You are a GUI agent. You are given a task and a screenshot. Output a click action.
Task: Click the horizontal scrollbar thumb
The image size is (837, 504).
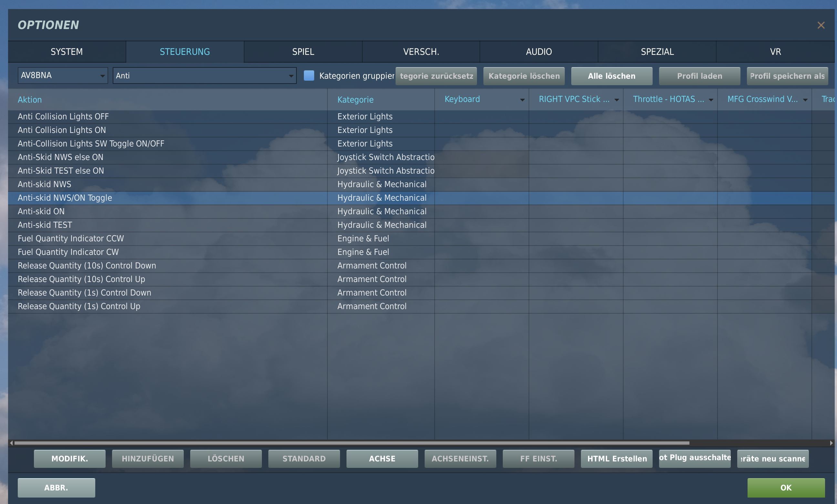pyautogui.click(x=352, y=443)
